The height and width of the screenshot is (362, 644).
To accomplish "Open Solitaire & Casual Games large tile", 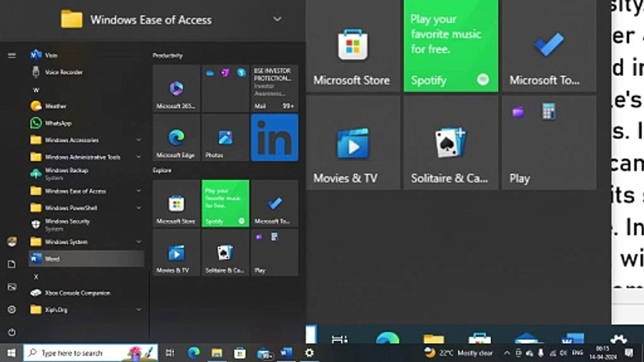I will tap(451, 143).
